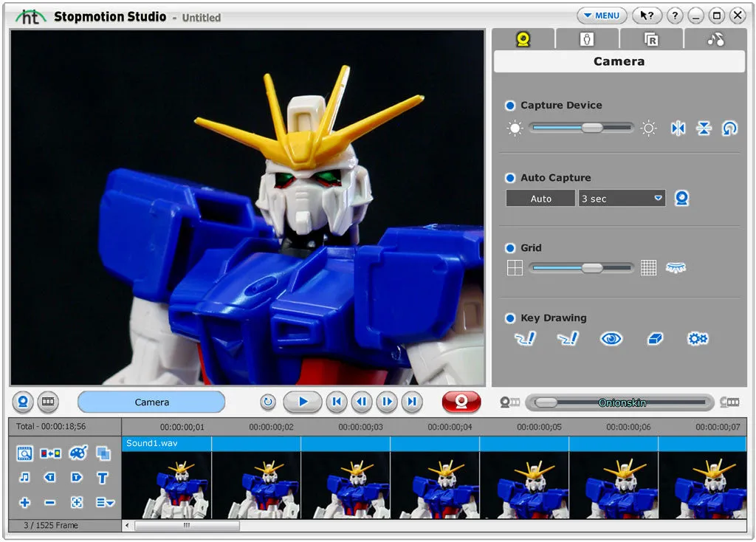Click the minus zoom out timeline

click(49, 502)
